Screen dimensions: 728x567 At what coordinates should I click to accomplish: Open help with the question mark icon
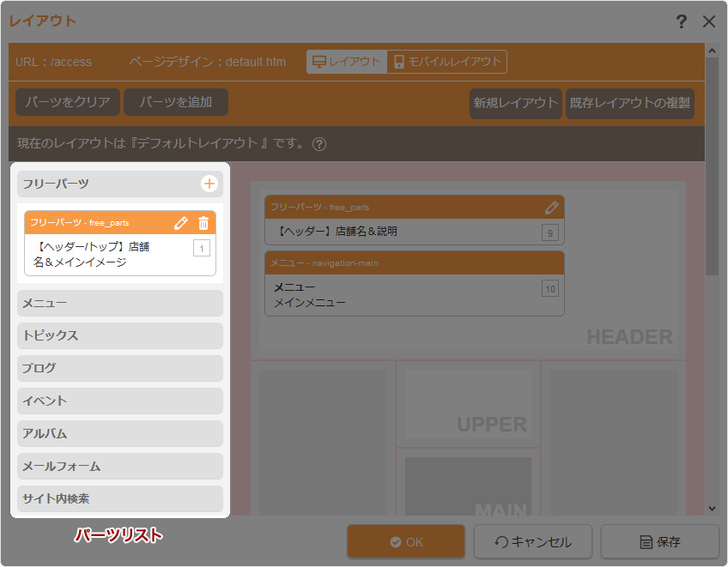tap(682, 21)
